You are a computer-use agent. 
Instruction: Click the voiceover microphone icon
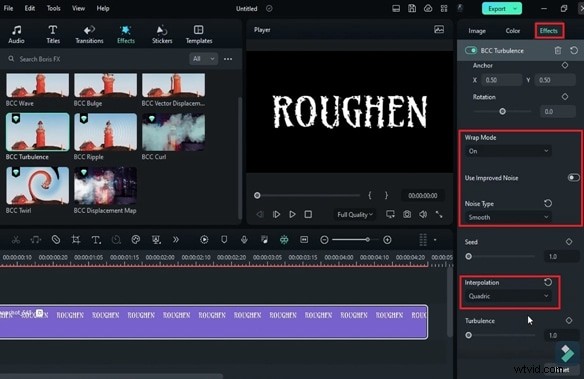(244, 240)
